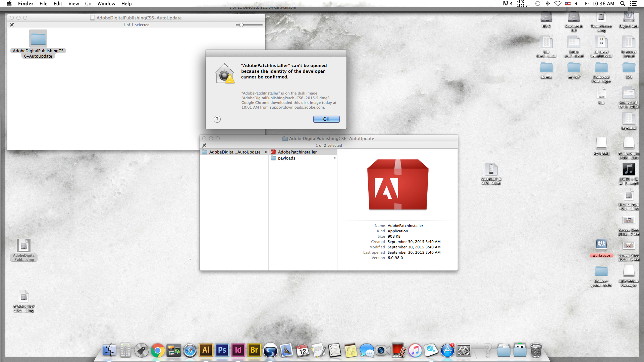Open the View menu

coord(74,4)
